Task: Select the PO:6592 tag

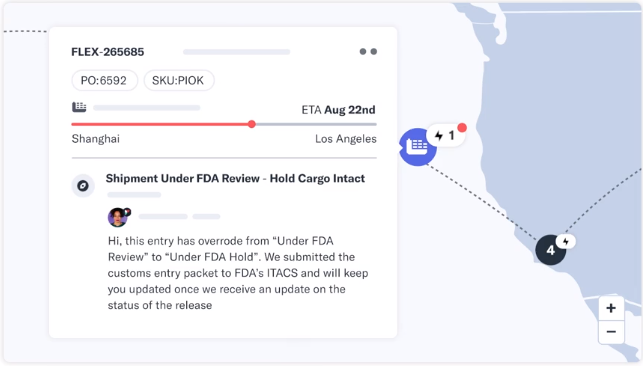Action: point(104,80)
